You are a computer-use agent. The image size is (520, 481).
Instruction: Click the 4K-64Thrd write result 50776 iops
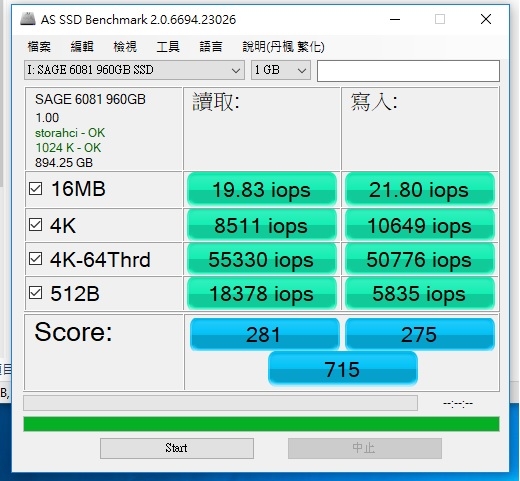pos(420,259)
